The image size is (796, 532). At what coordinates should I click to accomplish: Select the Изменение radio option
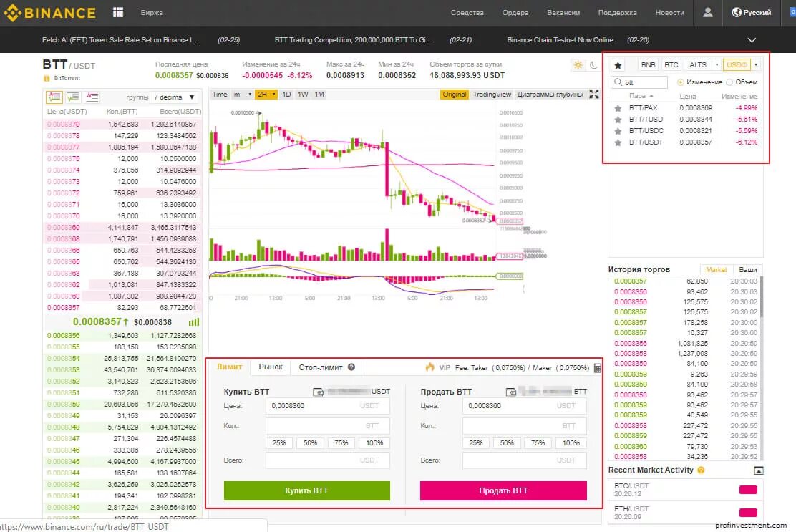point(680,82)
